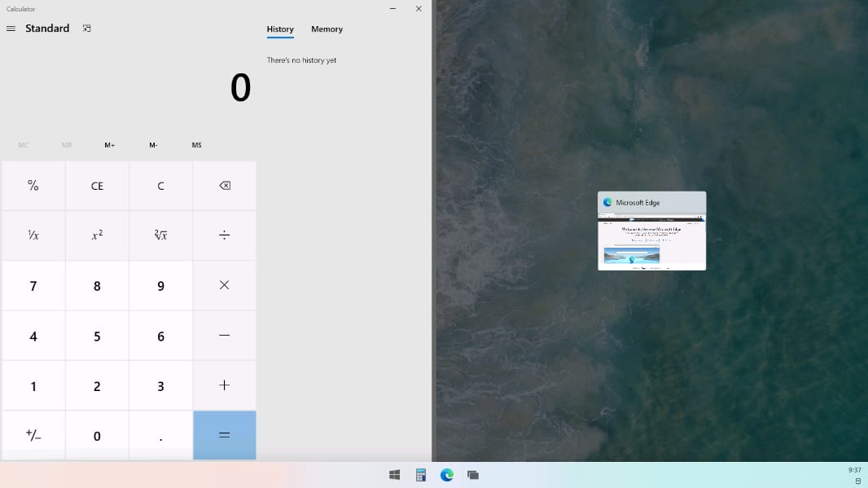The width and height of the screenshot is (868, 488).
Task: Click the equals button
Action: 224,435
